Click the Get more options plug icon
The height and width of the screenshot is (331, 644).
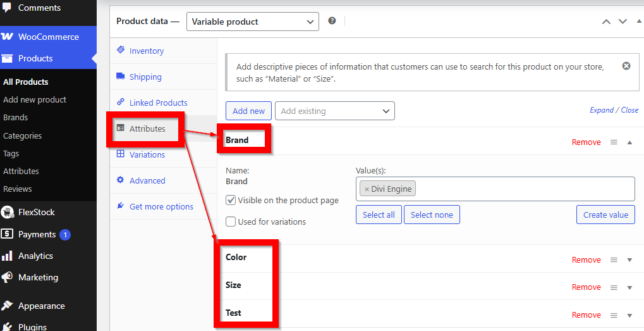click(x=120, y=205)
